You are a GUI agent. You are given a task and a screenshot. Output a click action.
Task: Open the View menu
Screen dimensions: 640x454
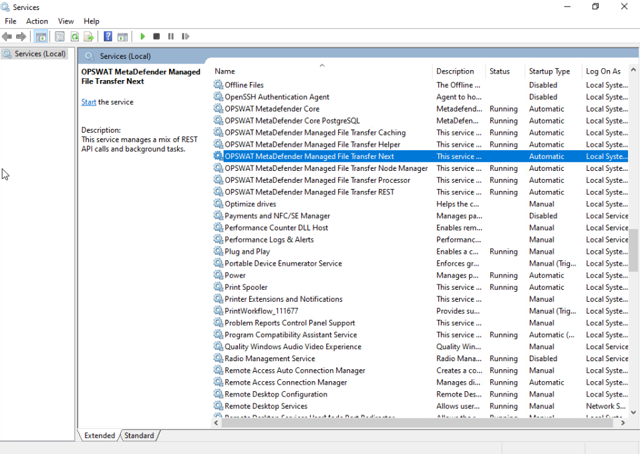[66, 21]
